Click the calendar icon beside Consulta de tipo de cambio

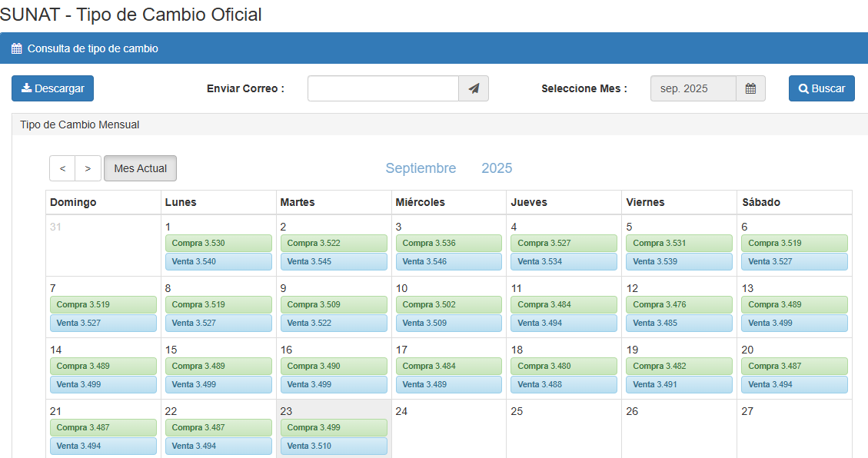click(17, 48)
